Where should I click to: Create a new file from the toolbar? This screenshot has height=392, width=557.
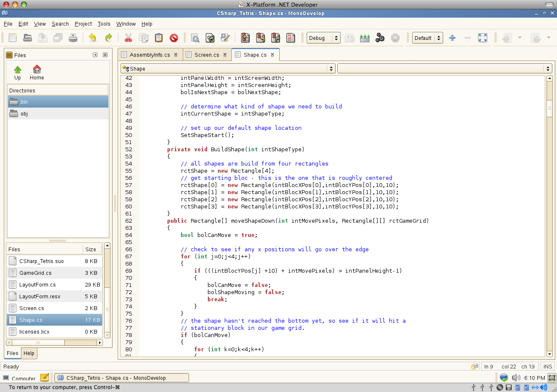[13, 38]
